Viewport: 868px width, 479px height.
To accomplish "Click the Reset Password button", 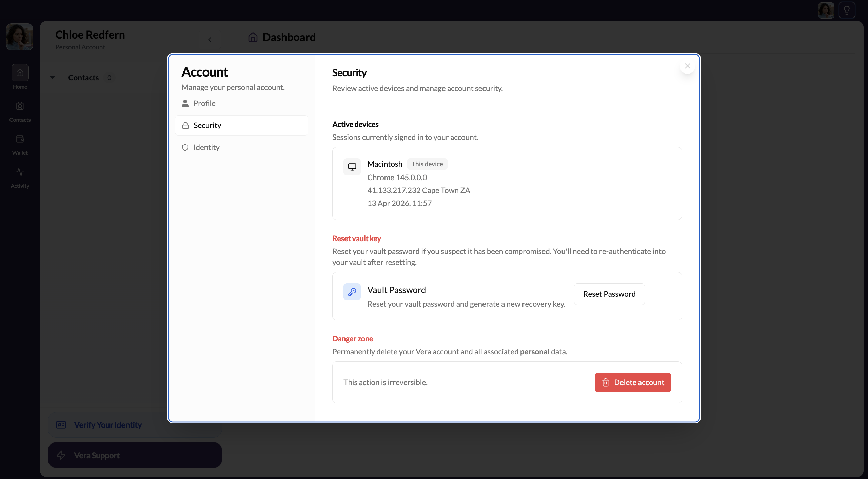I will pyautogui.click(x=609, y=294).
